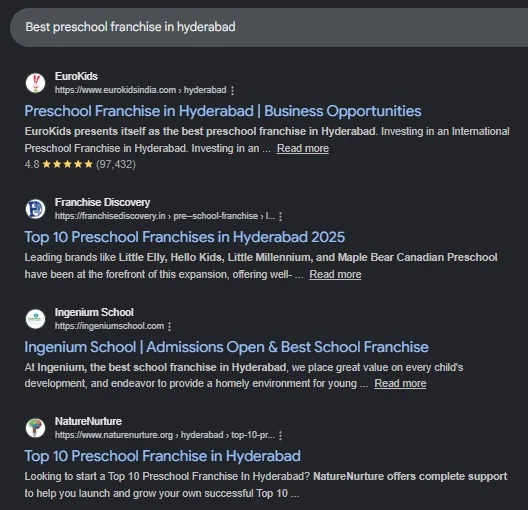Open more options for NatureNurture result
This screenshot has height=510, width=528.
coord(280,435)
